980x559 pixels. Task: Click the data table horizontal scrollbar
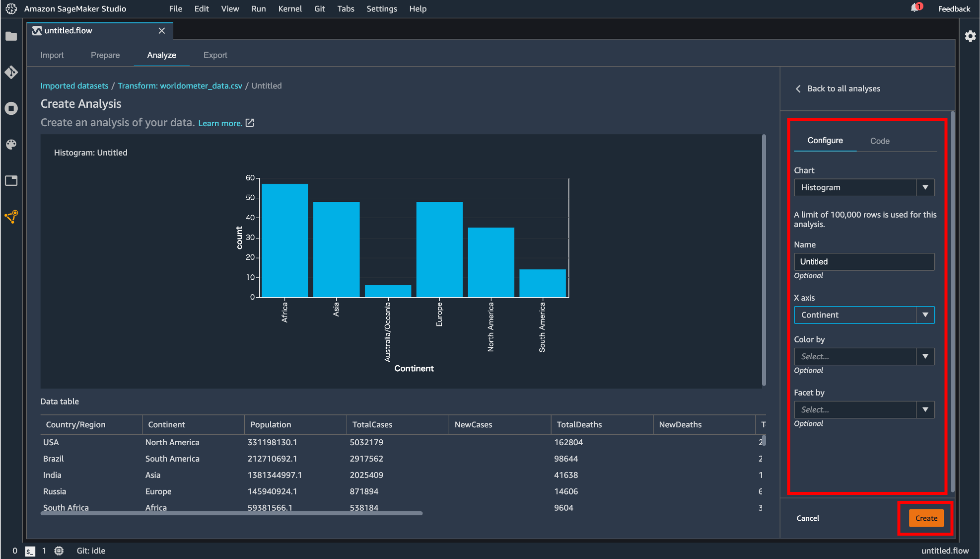click(231, 513)
